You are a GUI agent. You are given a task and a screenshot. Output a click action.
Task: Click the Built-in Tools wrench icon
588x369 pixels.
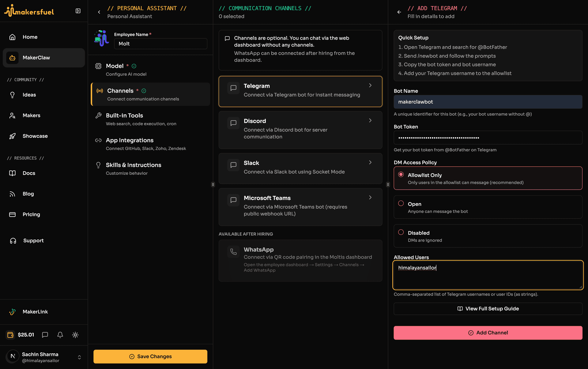pyautogui.click(x=98, y=115)
